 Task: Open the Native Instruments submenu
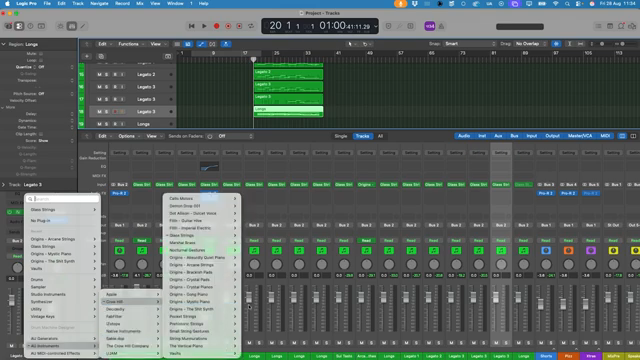(131, 331)
